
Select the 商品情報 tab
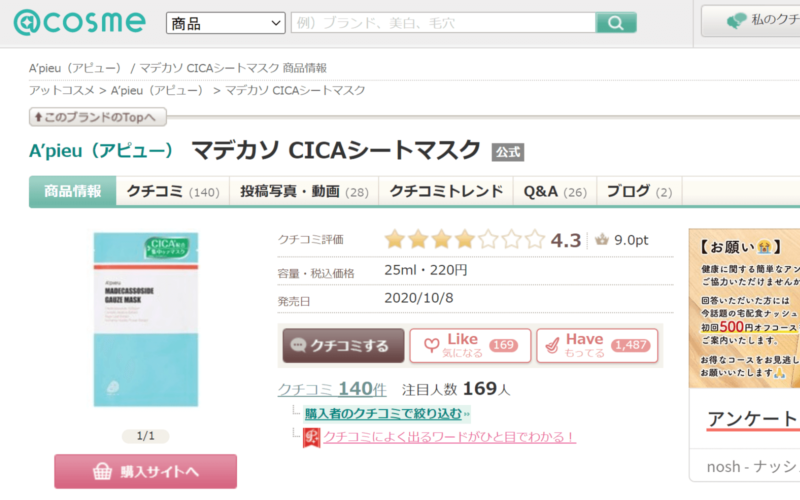coord(72,191)
